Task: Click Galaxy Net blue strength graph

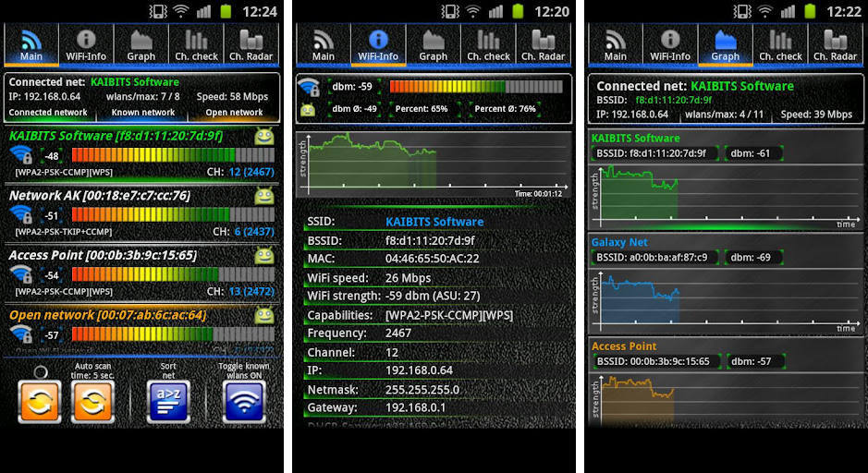Action: pos(726,300)
